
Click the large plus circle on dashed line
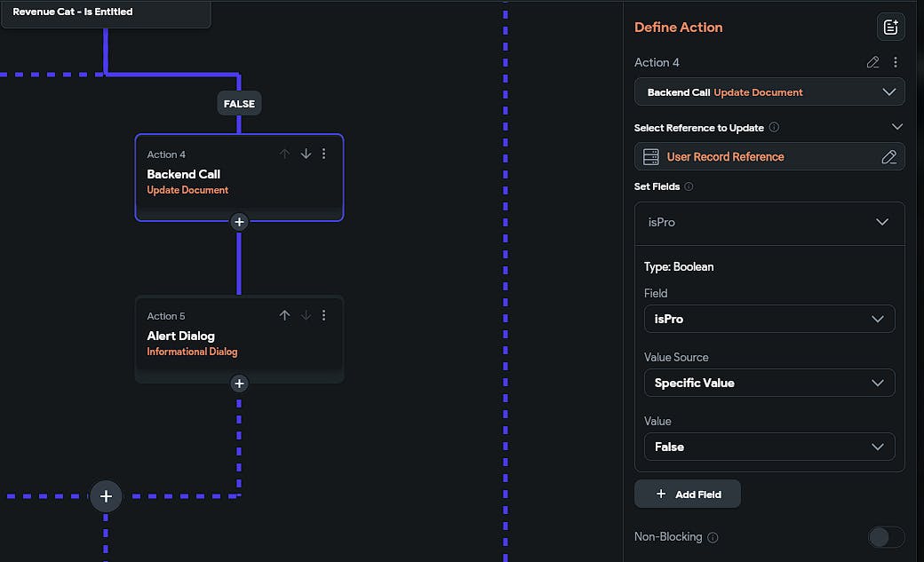[106, 495]
